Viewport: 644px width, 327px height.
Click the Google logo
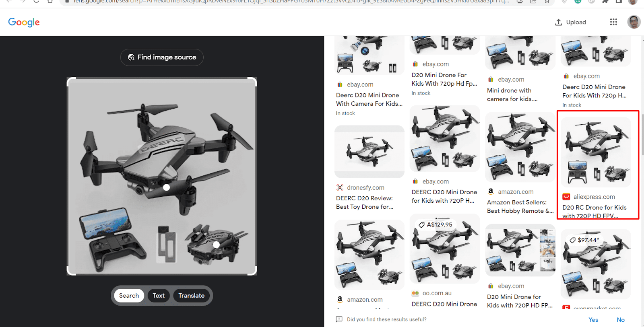(24, 22)
